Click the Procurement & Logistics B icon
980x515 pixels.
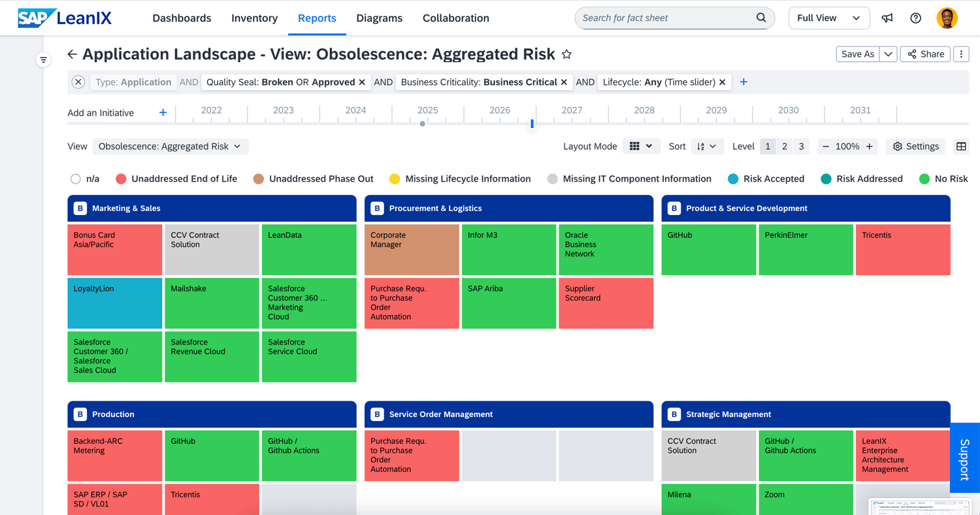coord(377,208)
